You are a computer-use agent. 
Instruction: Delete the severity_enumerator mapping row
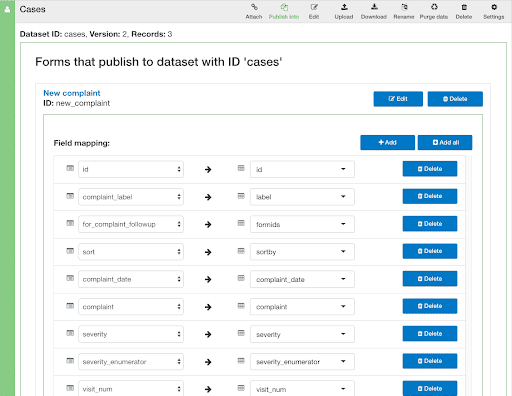coord(430,361)
